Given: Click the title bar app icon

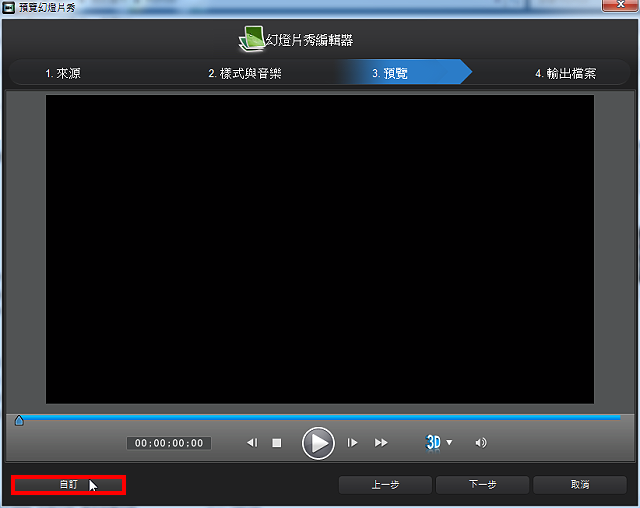Looking at the screenshot, I should tap(9, 7).
